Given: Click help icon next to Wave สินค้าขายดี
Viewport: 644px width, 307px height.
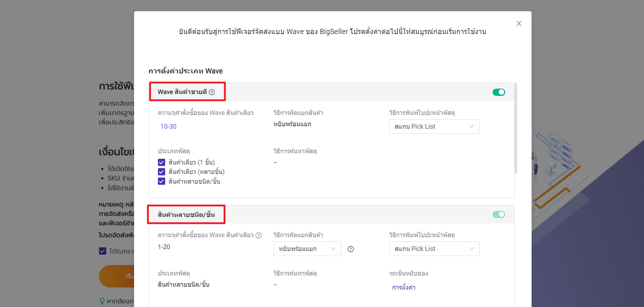Looking at the screenshot, I should click(x=212, y=92).
